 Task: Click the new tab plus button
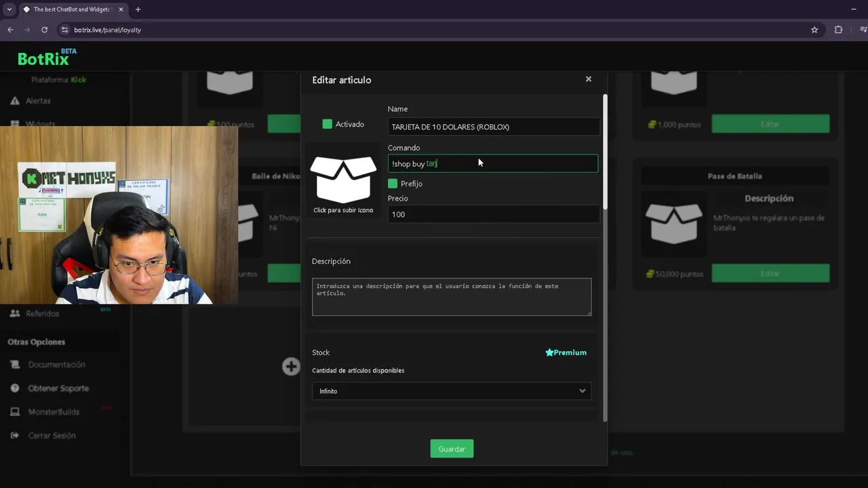[138, 9]
